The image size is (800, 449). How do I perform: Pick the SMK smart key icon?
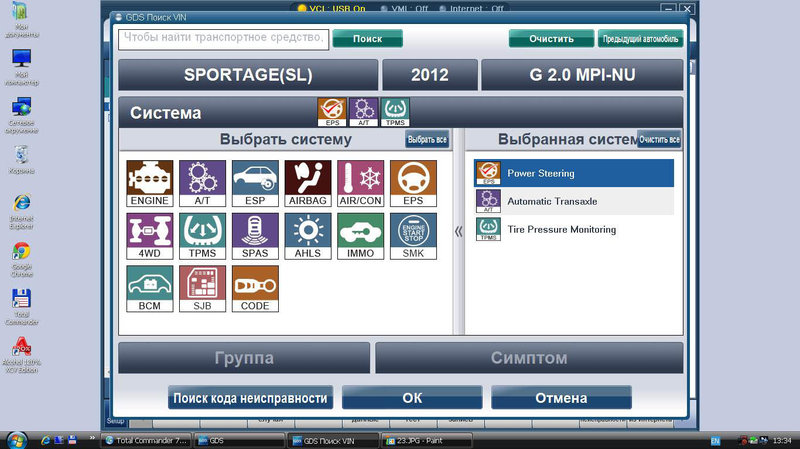coord(413,236)
